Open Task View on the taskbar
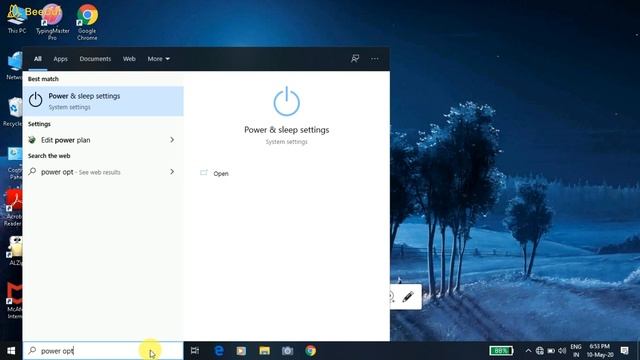 [x=195, y=351]
